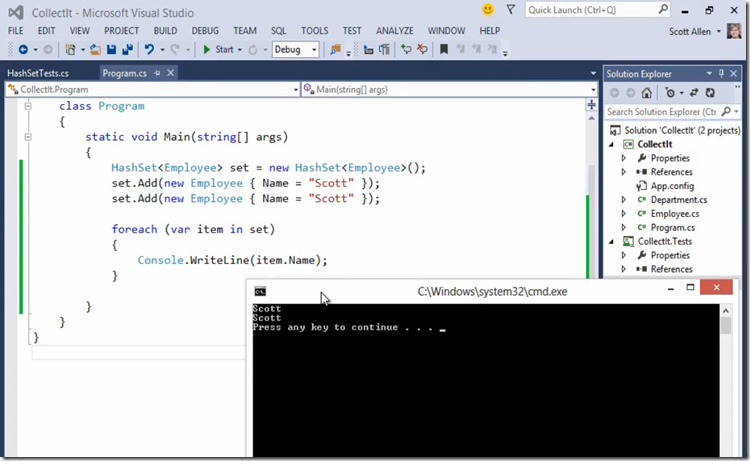
Task: Expand References under the CollectIt project
Action: tap(623, 172)
